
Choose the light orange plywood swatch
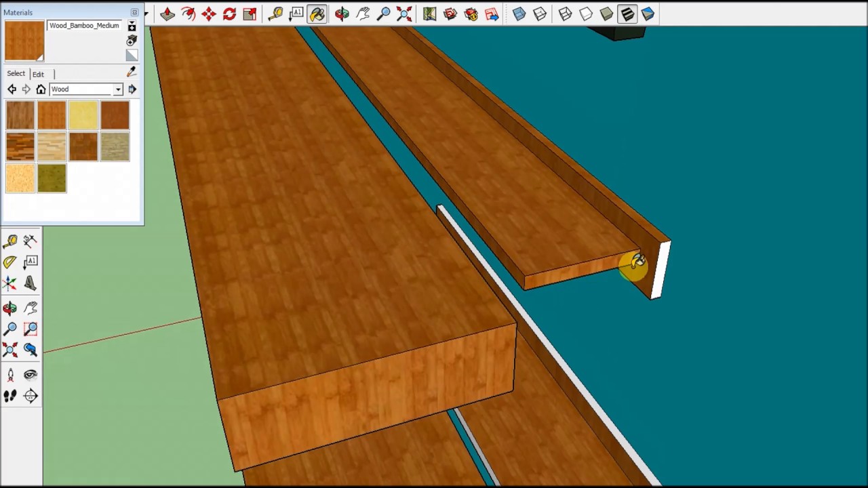[20, 178]
